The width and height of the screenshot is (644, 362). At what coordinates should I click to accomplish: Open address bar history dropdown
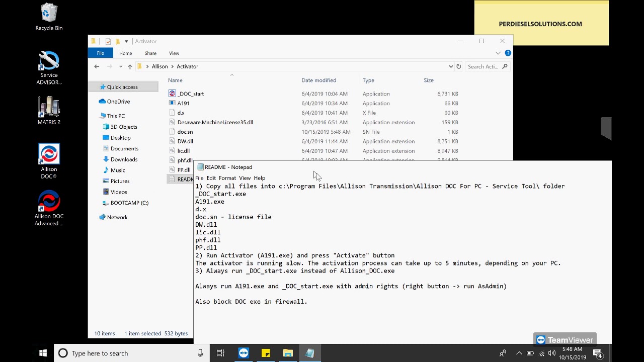tap(451, 66)
